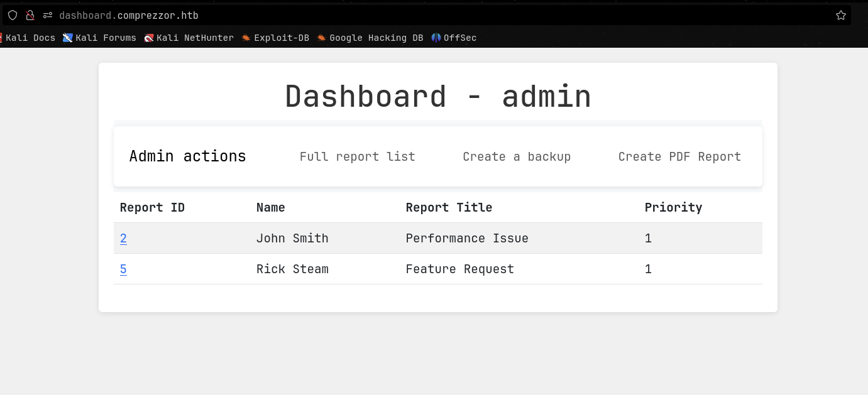The height and width of the screenshot is (395, 868).
Task: Open the Kali NetHunter bookmark
Action: pos(189,38)
